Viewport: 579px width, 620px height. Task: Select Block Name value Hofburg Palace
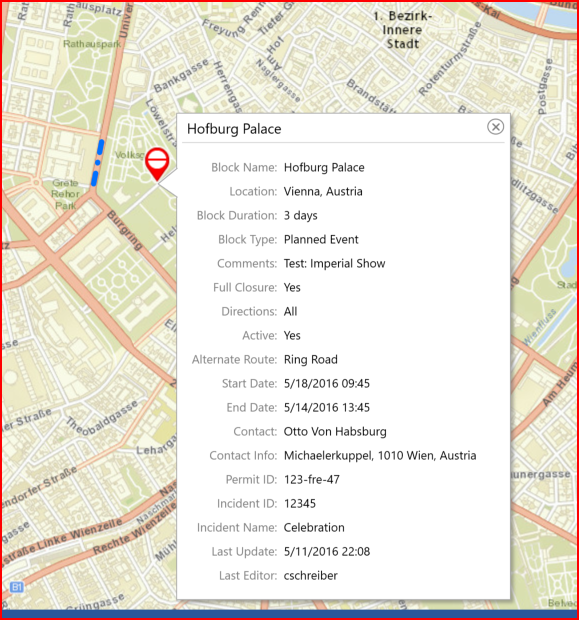324,167
